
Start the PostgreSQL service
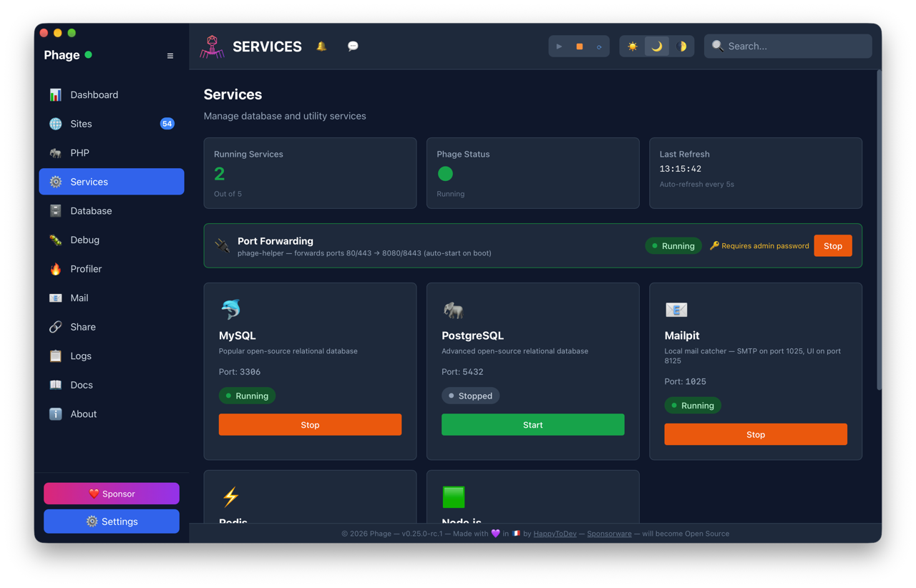point(533,425)
